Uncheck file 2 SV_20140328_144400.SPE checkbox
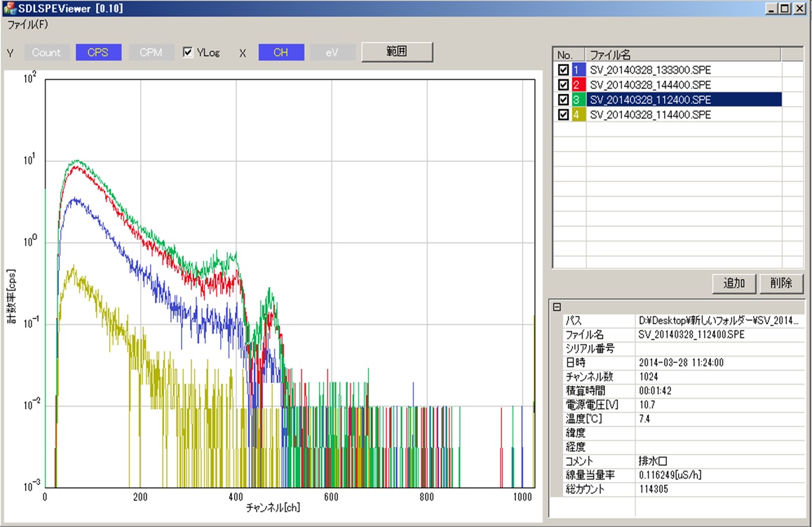812x527 pixels. [563, 86]
